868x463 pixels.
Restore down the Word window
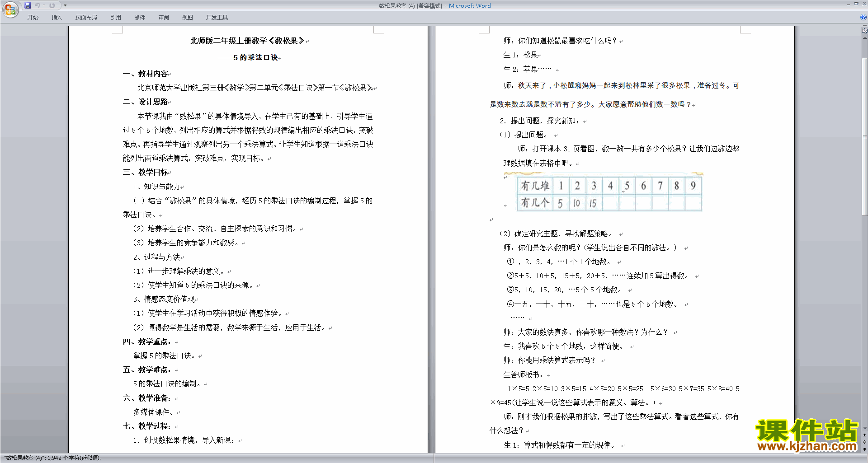tap(856, 4)
